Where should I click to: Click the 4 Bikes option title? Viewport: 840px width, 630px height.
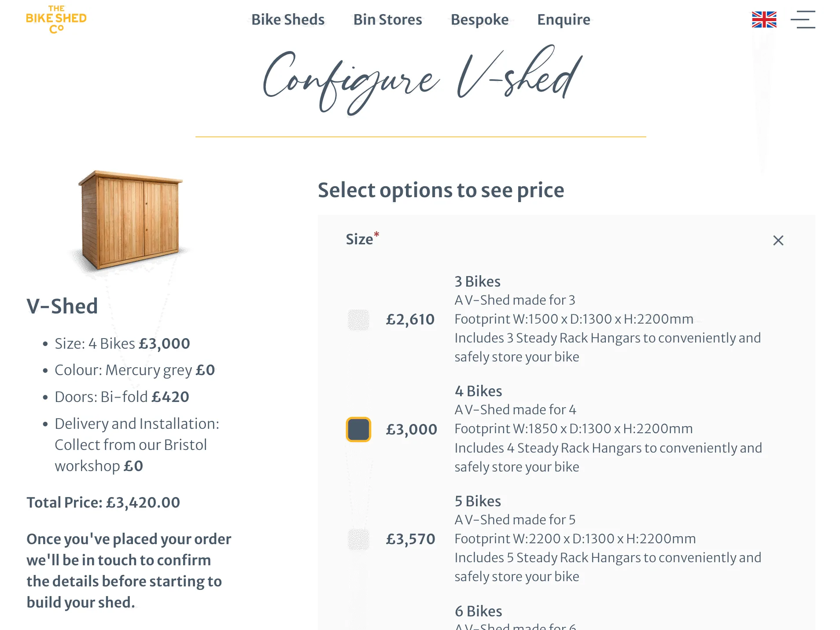click(x=478, y=391)
